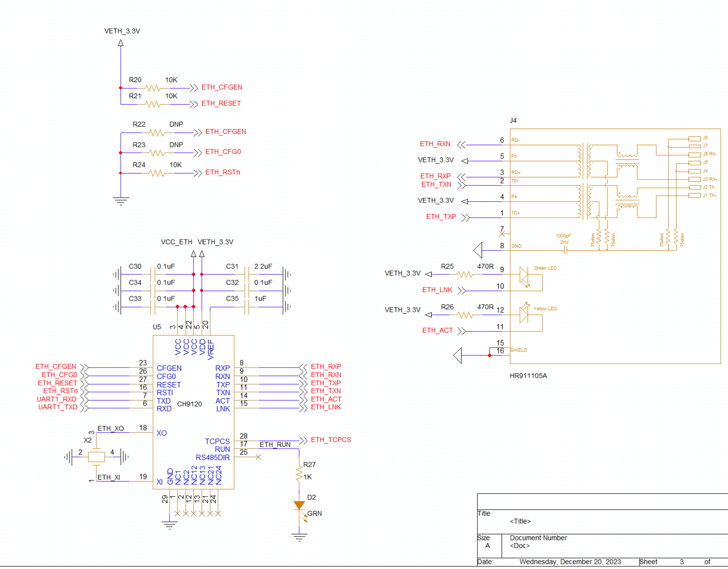Pick the C33 capacitor symbol

pos(153,307)
